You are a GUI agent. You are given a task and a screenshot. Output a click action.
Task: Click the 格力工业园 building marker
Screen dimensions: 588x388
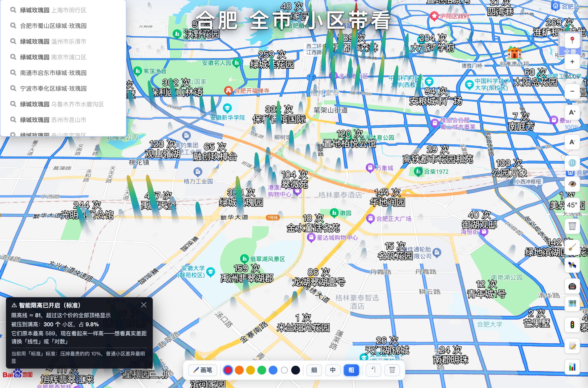click(198, 171)
